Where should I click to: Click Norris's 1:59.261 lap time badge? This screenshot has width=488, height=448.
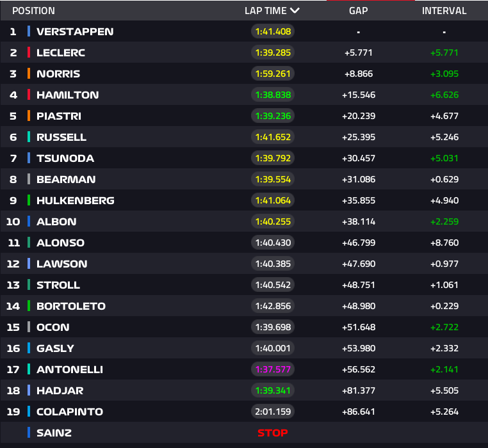tap(273, 74)
